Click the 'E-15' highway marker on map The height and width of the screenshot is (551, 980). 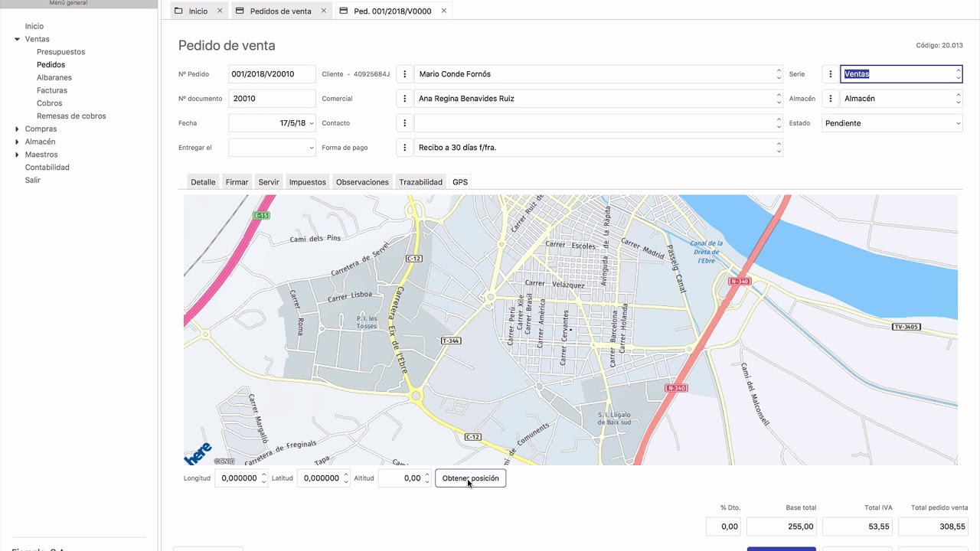(x=262, y=216)
